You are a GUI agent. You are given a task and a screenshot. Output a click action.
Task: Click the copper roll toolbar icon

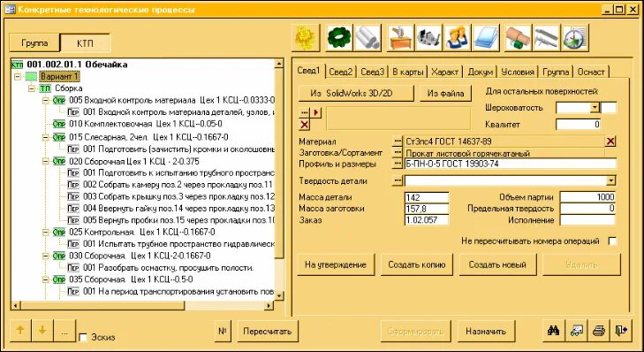519,38
